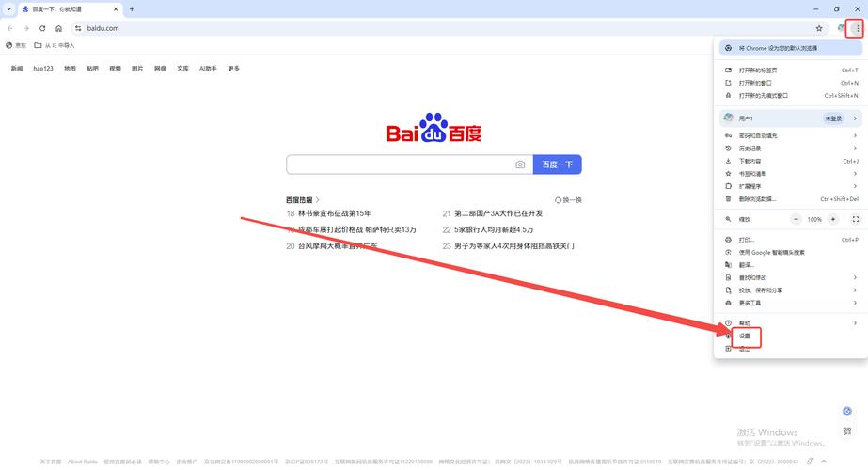The image size is (868, 470).
Task: Open the 从 IE 中导入 bookmark folder
Action: tap(55, 45)
